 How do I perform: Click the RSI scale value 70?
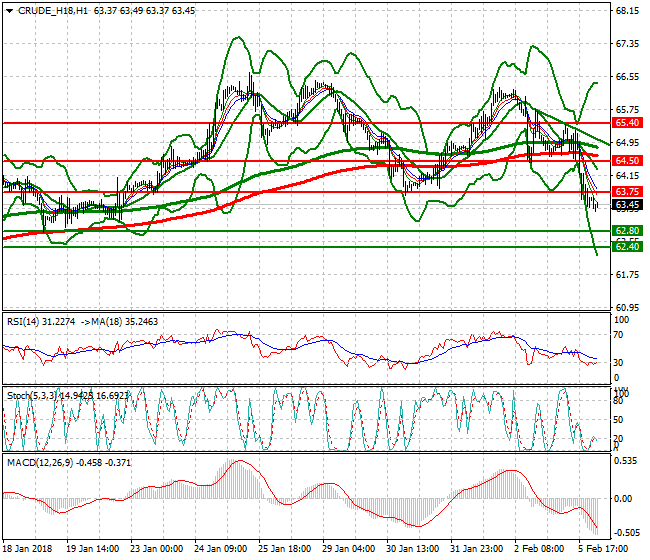coord(618,335)
